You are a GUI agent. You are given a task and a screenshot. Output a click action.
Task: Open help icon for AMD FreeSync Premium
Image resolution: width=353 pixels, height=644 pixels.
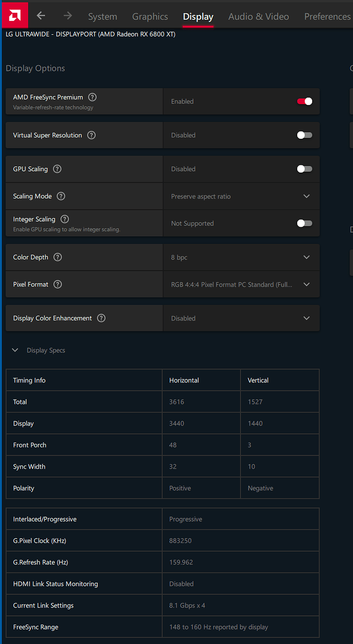tap(92, 97)
